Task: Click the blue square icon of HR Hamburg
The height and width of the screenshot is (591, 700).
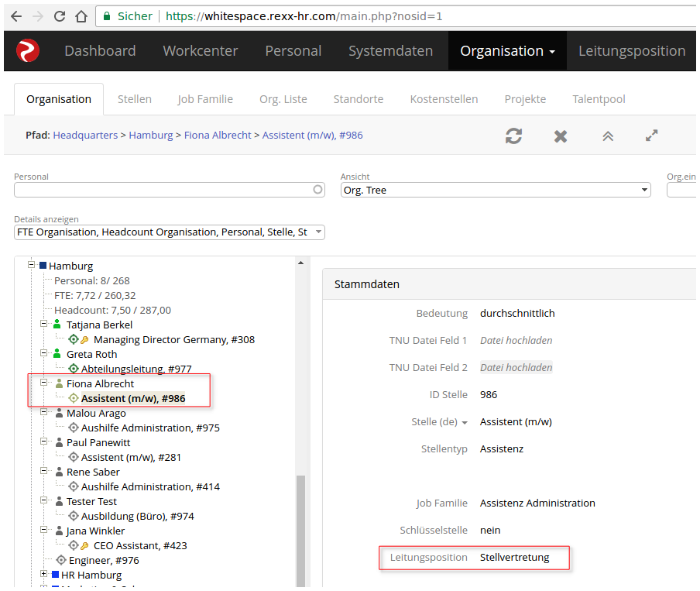Action: [55, 574]
